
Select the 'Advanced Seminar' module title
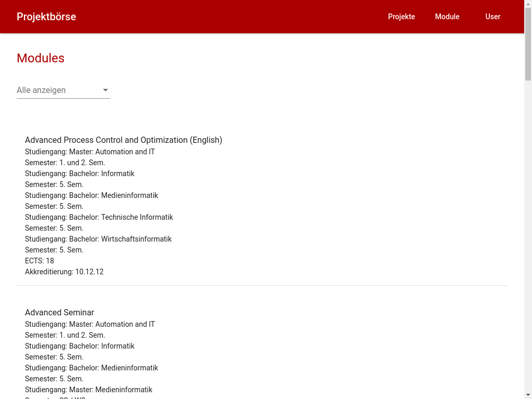[59, 312]
